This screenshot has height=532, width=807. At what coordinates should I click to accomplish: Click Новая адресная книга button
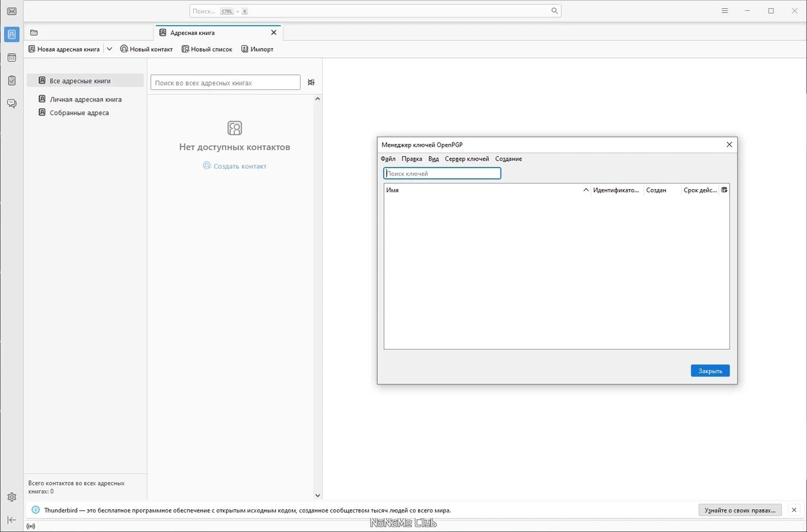click(x=64, y=49)
